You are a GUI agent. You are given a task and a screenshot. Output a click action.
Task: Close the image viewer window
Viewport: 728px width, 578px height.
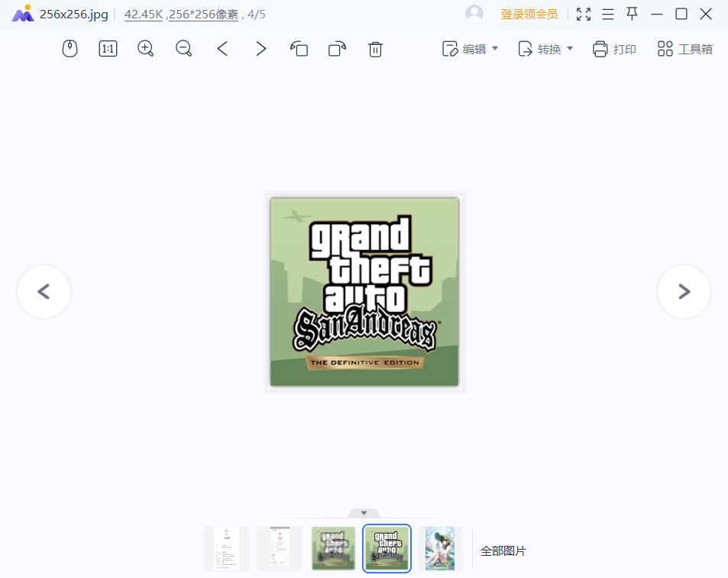706,14
